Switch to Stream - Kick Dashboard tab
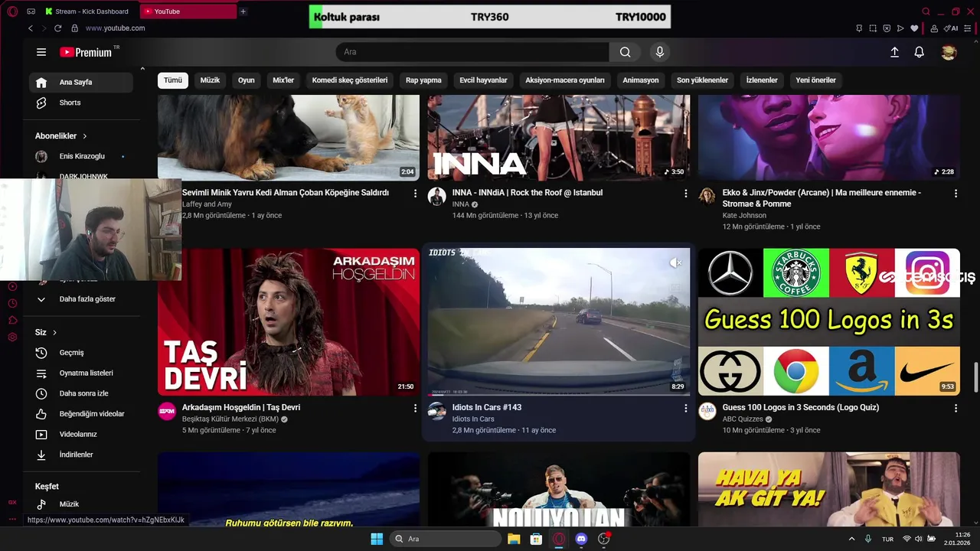This screenshot has height=551, width=980. tap(88, 11)
